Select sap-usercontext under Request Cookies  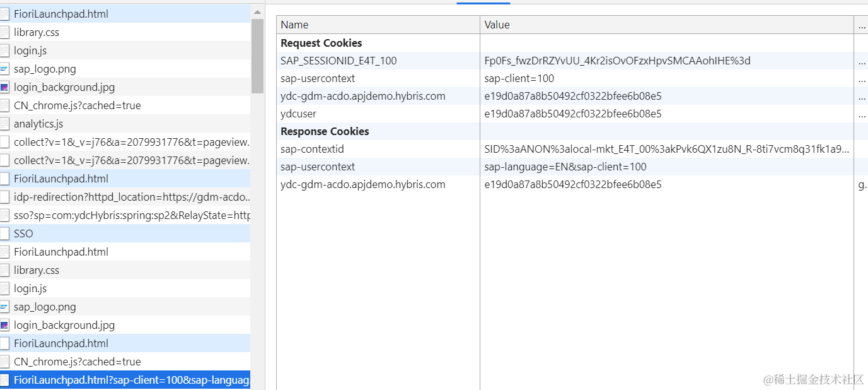(318, 78)
